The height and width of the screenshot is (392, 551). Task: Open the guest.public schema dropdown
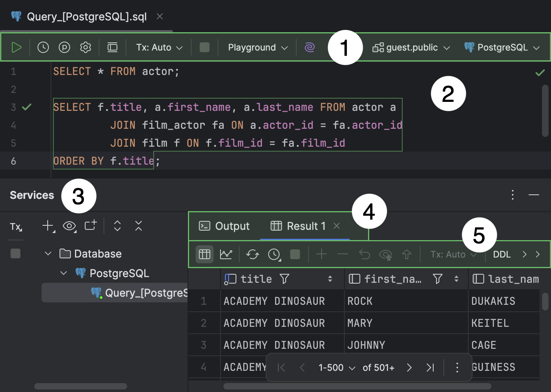[411, 47]
